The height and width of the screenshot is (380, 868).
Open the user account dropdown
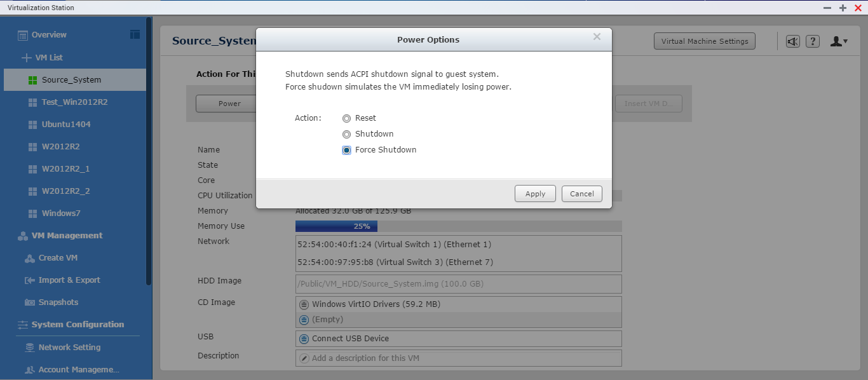(839, 41)
